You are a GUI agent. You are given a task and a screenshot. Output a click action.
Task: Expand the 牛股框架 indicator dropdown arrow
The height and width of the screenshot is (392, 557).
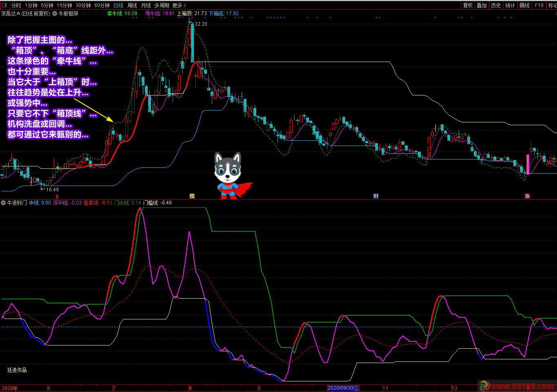point(55,13)
